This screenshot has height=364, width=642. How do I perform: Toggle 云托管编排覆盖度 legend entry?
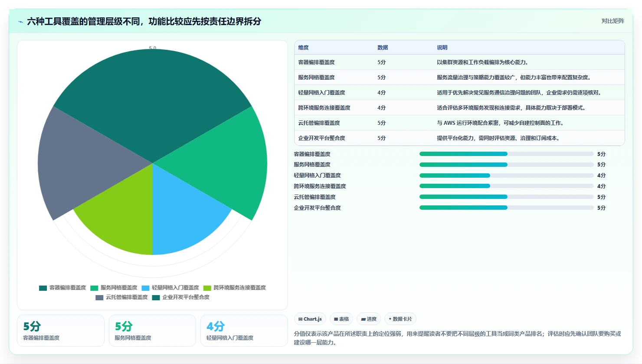[x=121, y=297]
